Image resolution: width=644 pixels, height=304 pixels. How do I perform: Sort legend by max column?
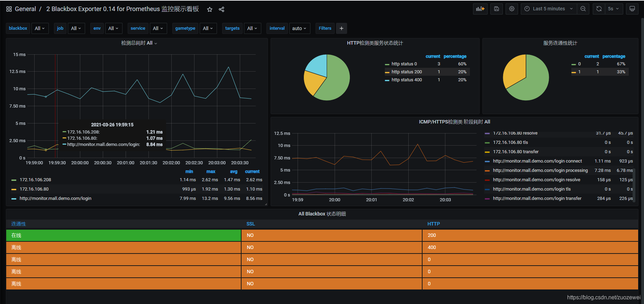211,172
